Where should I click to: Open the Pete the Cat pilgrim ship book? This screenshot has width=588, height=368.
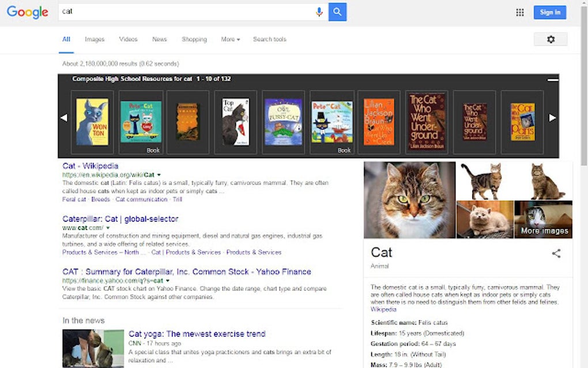pyautogui.click(x=332, y=122)
